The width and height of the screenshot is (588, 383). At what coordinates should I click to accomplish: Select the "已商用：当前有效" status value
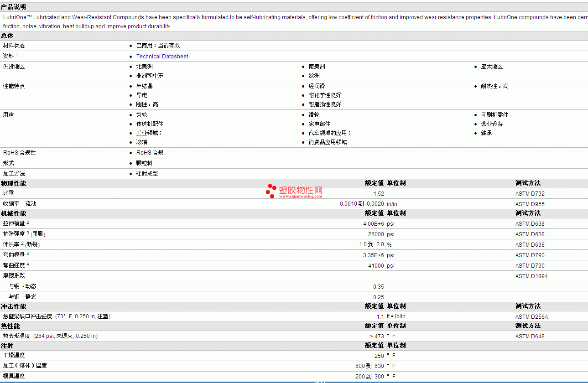click(x=158, y=46)
